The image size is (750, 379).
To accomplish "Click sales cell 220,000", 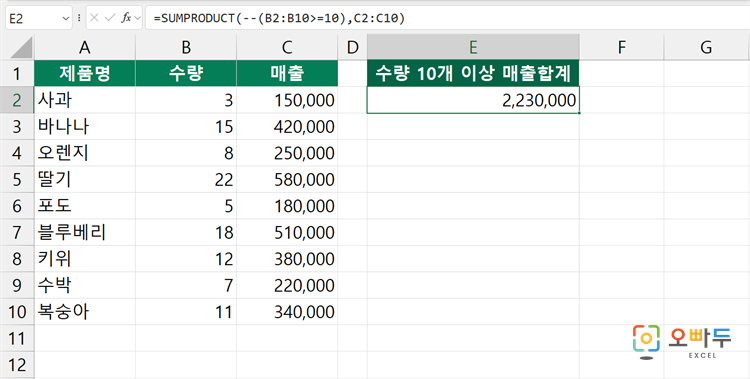I will coord(287,286).
